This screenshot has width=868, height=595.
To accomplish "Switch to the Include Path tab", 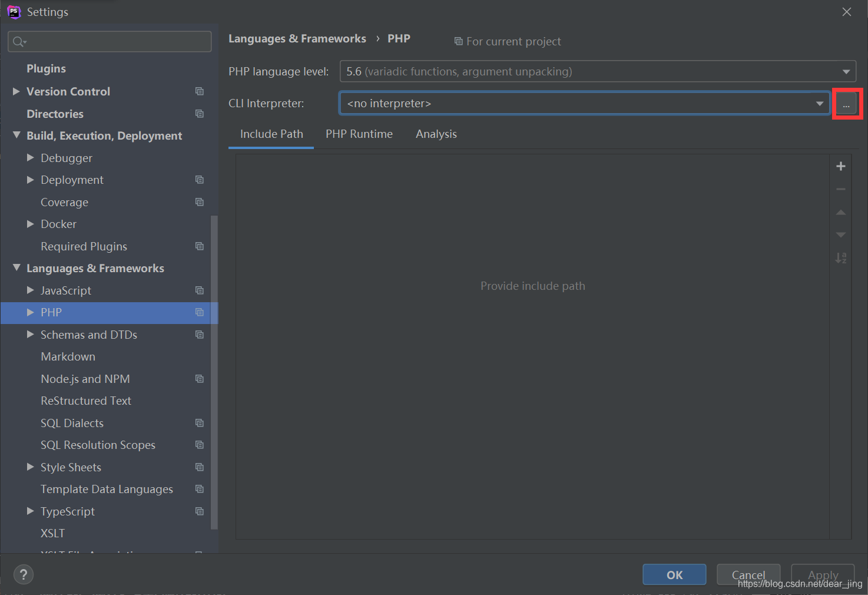I will coord(271,134).
